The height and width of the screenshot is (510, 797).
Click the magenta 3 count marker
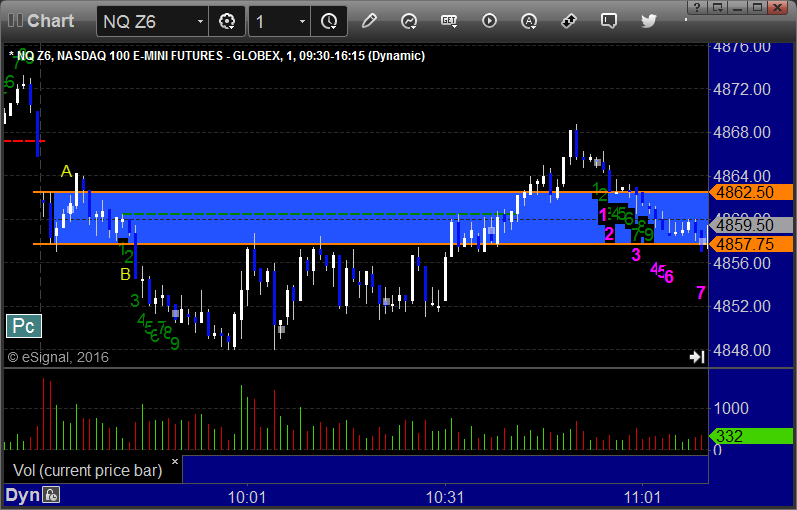(636, 255)
